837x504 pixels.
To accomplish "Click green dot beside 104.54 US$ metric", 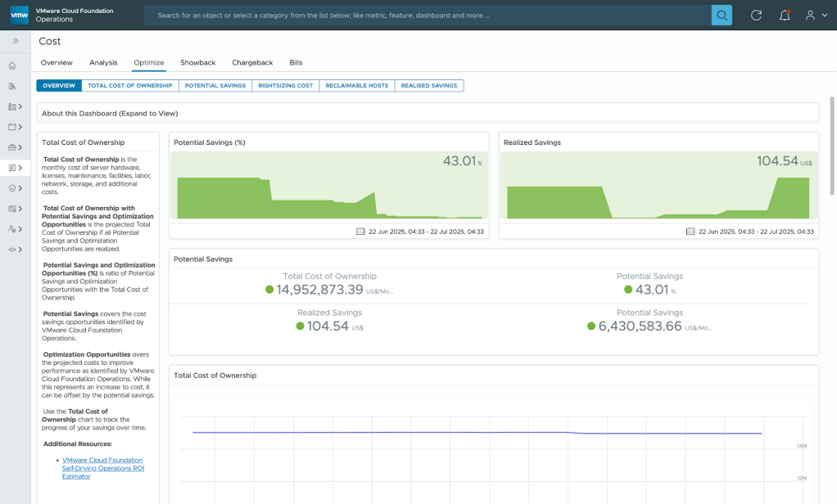I will coord(300,326).
